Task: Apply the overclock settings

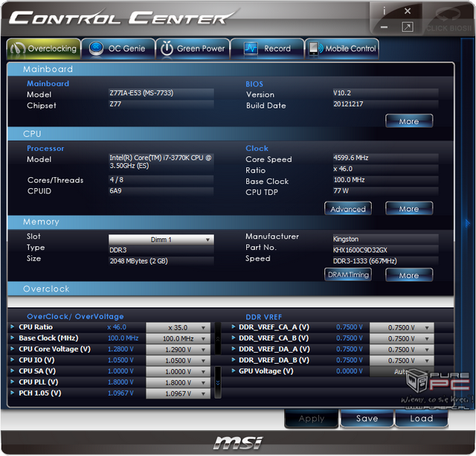Action: coord(312,419)
